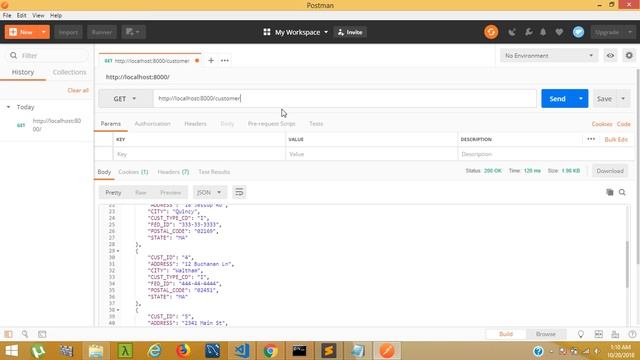The height and width of the screenshot is (360, 640).
Task: Collapse JSON object at line 38
Action: coord(118,310)
